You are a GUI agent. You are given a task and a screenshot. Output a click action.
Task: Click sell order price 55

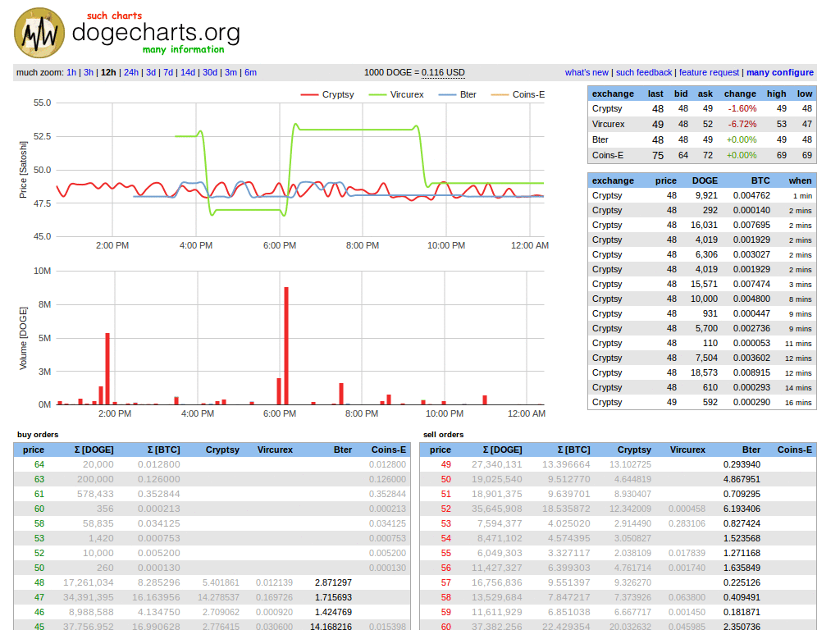click(445, 554)
